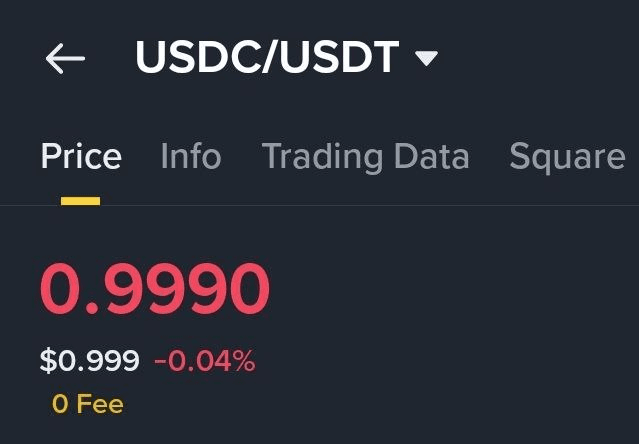Viewport: 639px width, 444px height.
Task: Click the yellow underline beneath Price tab
Action: [x=81, y=200]
